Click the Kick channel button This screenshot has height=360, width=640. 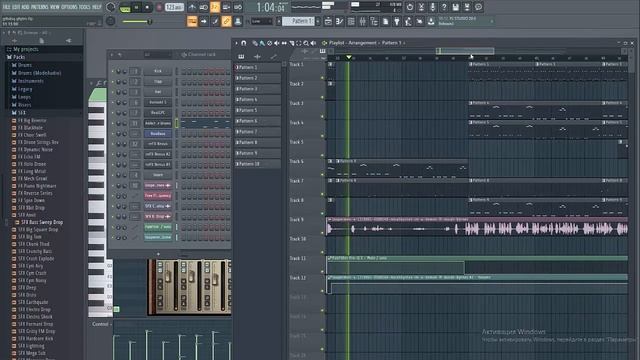(x=158, y=71)
